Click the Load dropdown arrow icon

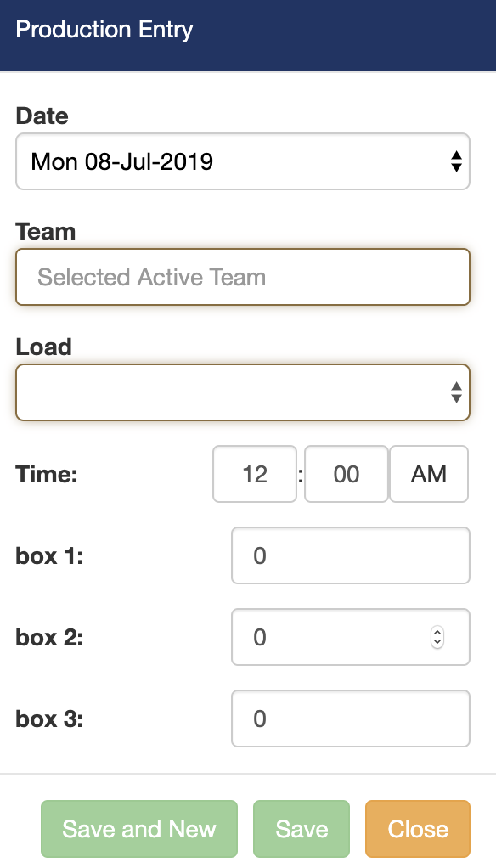point(455,392)
